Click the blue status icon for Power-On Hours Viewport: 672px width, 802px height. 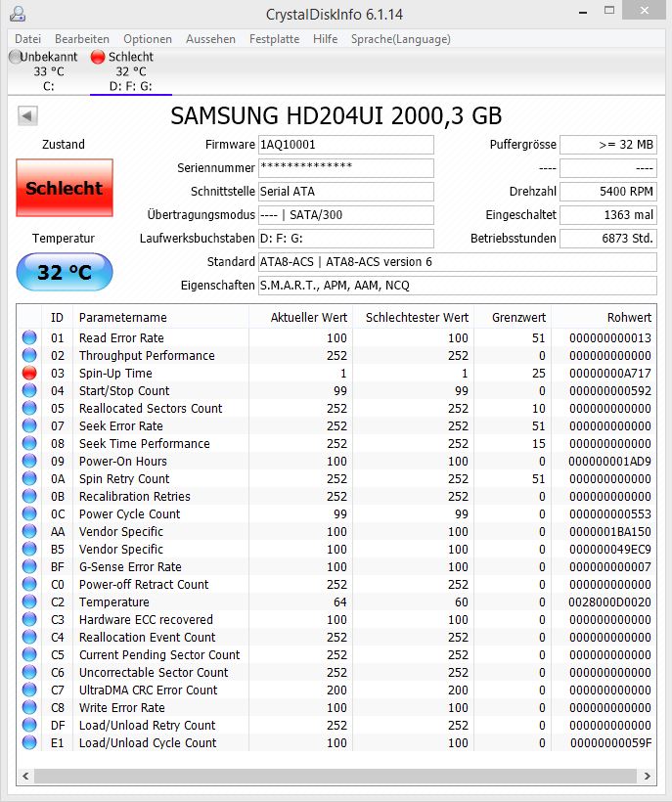(29, 462)
